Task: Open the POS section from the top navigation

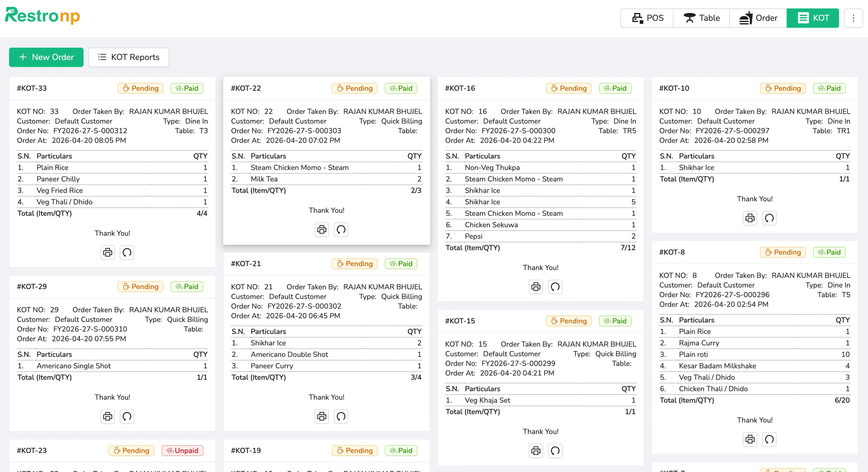Action: [x=646, y=18]
